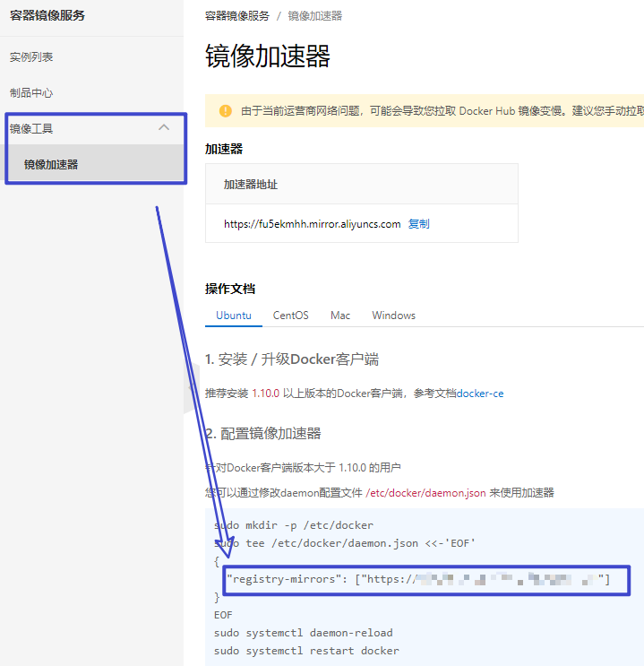Open 制品中心 in the sidebar
Screen dimensions: 644x666
pyautogui.click(x=31, y=93)
